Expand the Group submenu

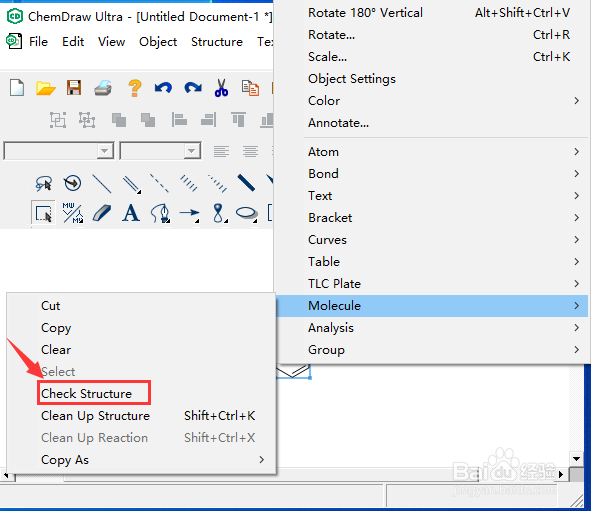tap(446, 350)
